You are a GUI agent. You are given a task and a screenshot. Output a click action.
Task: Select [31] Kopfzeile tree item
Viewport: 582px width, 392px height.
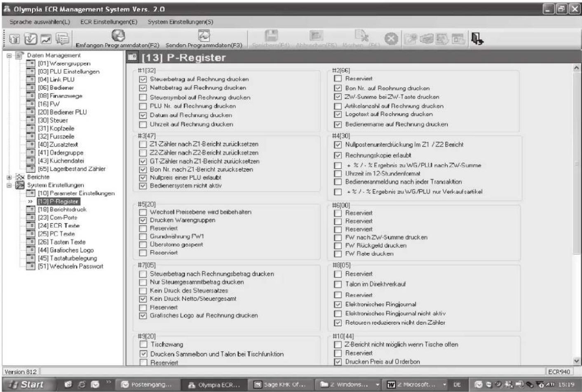[x=56, y=128]
